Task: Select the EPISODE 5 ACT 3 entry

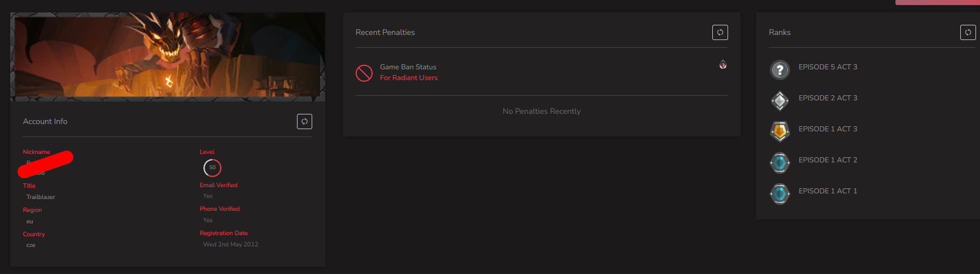Action: (828, 67)
